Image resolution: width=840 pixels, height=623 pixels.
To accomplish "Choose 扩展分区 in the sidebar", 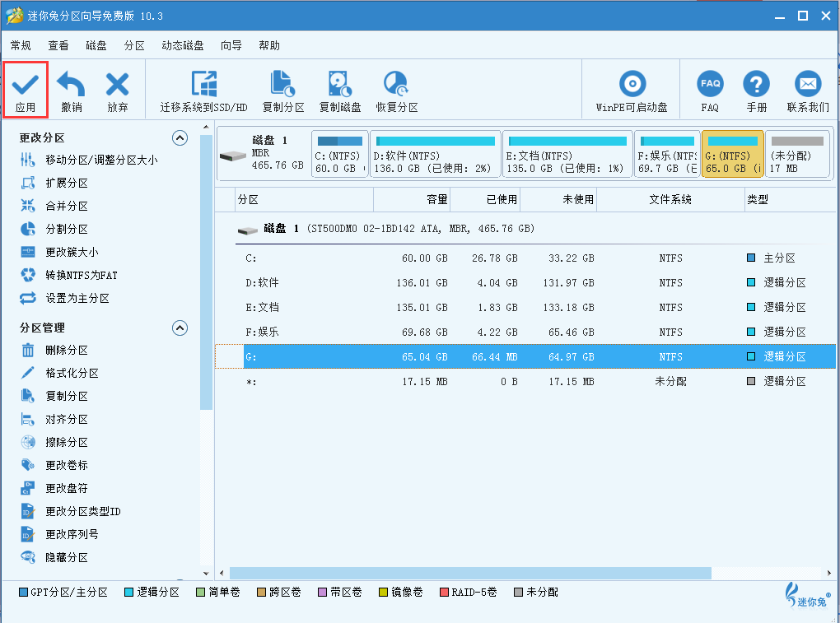I will 54,183.
